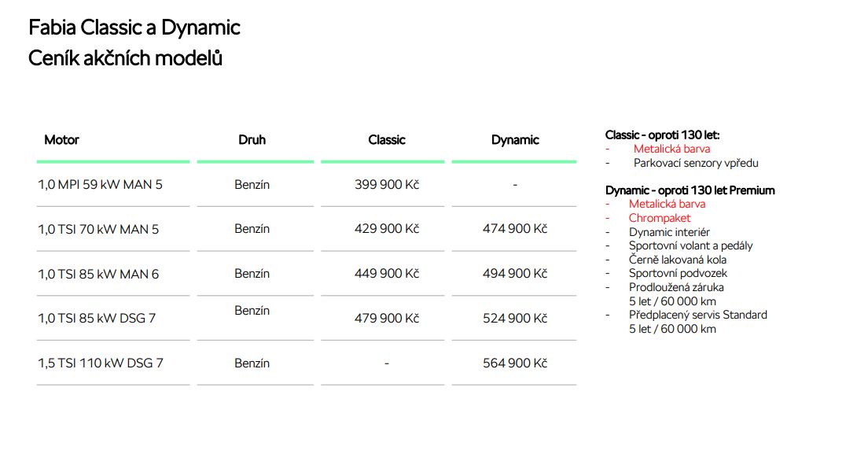
Task: Select the '1,0 TSI 70 kW MAN 5' engine
Action: point(98,229)
